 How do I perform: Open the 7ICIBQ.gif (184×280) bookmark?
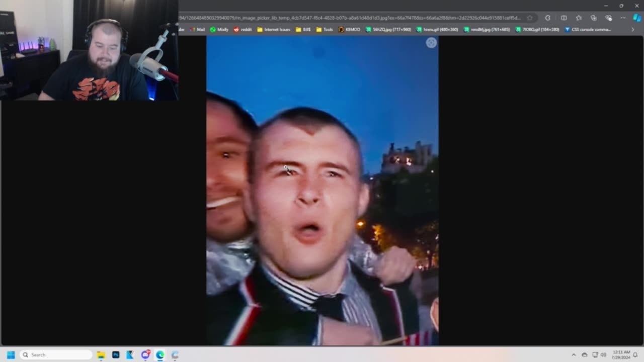[x=537, y=30]
